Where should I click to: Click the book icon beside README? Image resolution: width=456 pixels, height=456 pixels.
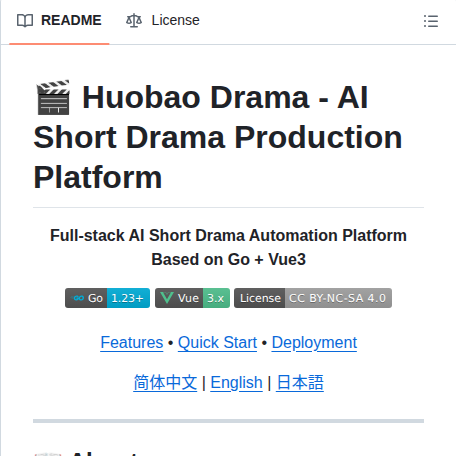click(x=25, y=21)
